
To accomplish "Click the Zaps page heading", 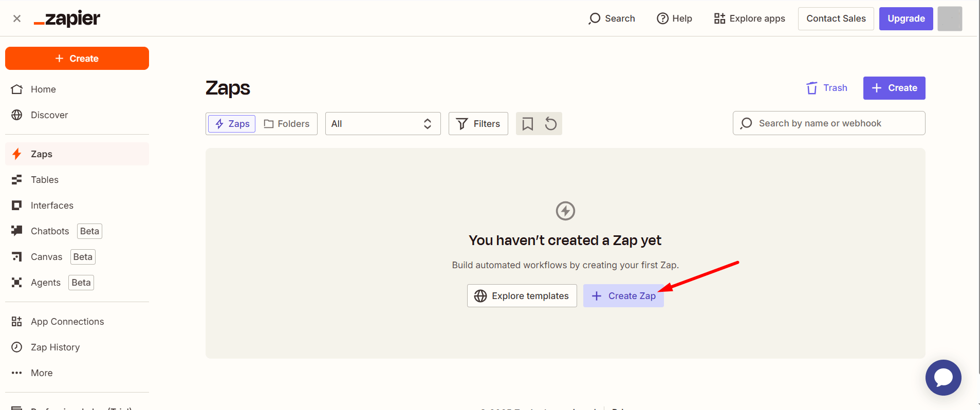I will (x=228, y=88).
